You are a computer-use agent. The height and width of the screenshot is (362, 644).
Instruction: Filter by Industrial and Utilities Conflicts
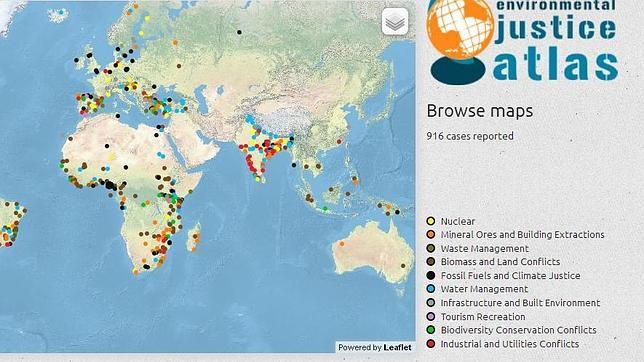click(x=510, y=344)
